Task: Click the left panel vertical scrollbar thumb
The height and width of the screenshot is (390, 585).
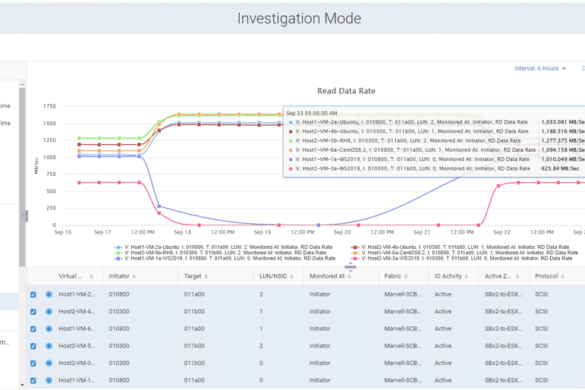Action: [x=22, y=177]
